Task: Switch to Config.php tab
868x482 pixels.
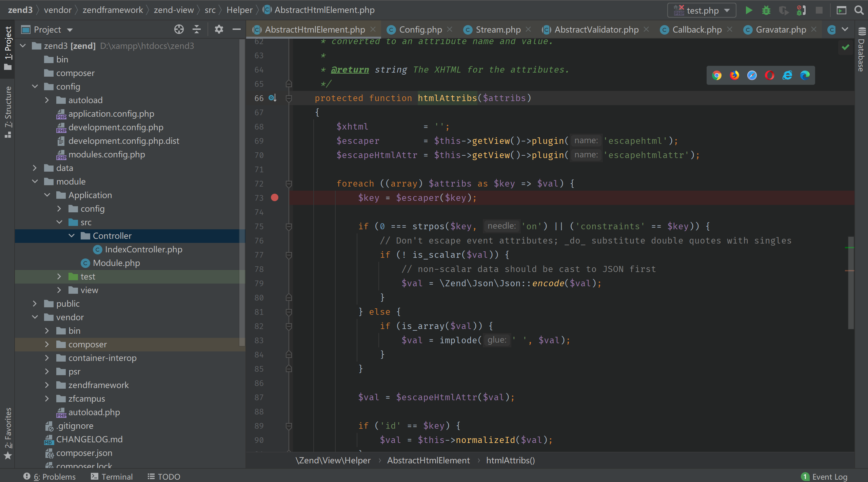Action: tap(420, 30)
